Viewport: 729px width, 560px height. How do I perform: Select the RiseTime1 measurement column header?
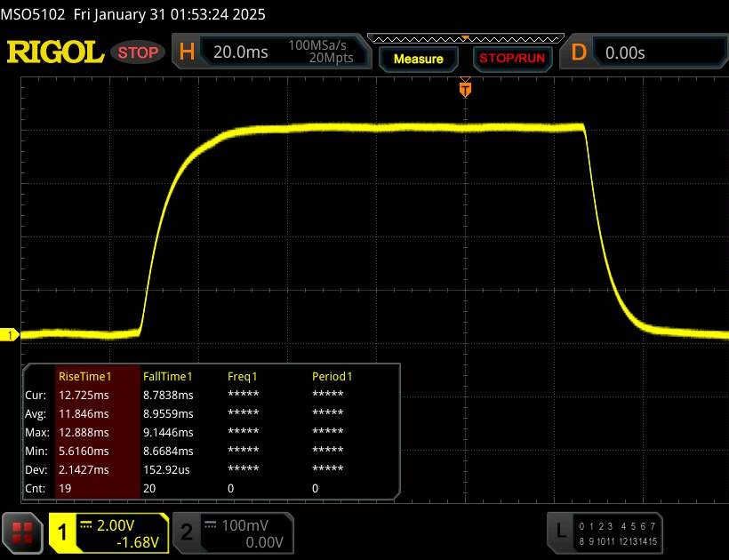point(85,376)
